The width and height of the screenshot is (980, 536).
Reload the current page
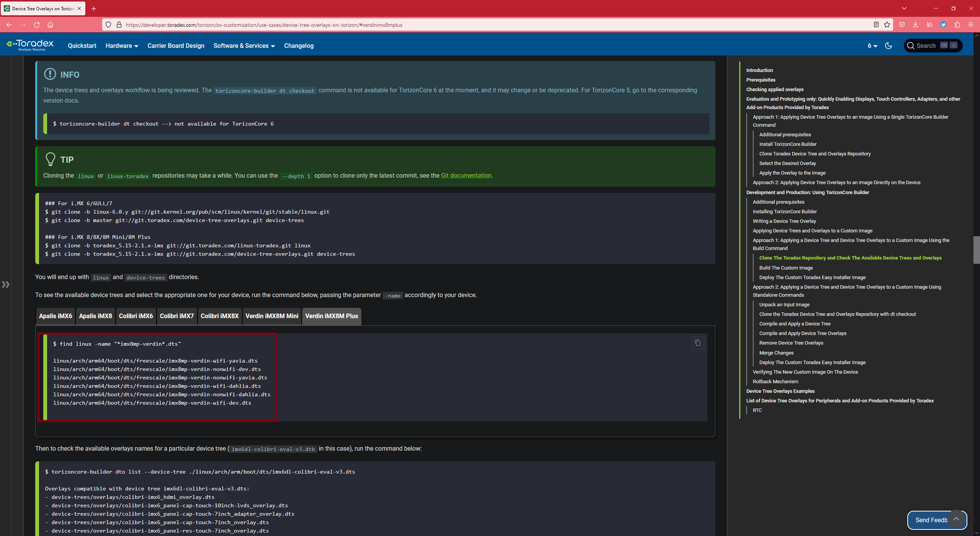(37, 25)
